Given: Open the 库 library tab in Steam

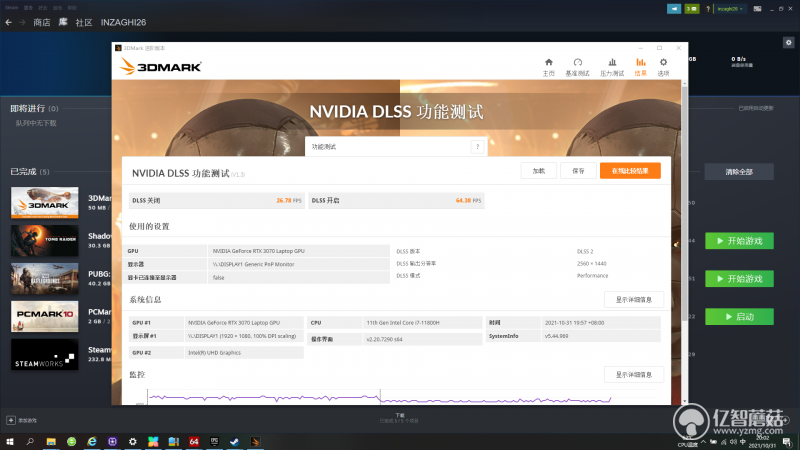Looking at the screenshot, I should coord(63,22).
